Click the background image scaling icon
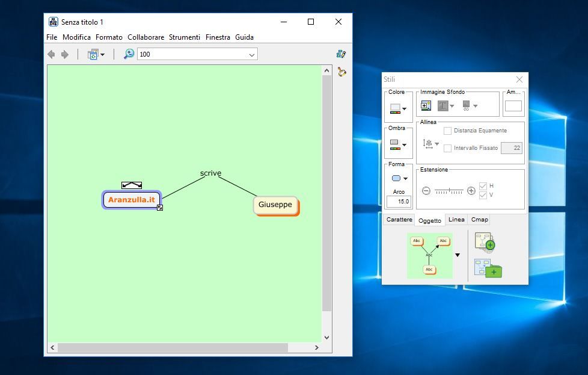This screenshot has height=375, width=588. pyautogui.click(x=466, y=106)
